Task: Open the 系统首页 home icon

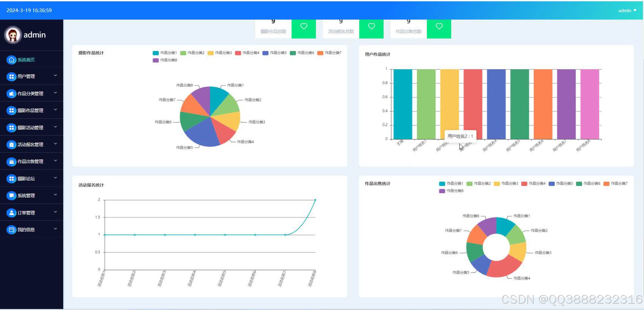Action: [11, 60]
